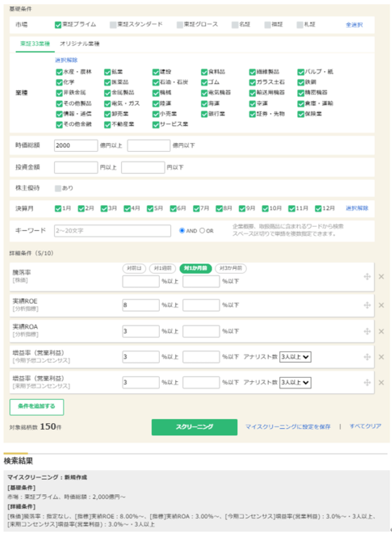The width and height of the screenshot is (392, 533).
Task: Delete 今期予想コンセンサス 増益率 condition row
Action: pos(381,357)
